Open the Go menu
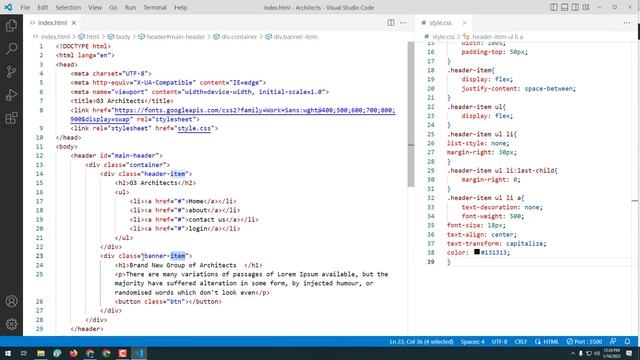640x360 pixels. 113,7
